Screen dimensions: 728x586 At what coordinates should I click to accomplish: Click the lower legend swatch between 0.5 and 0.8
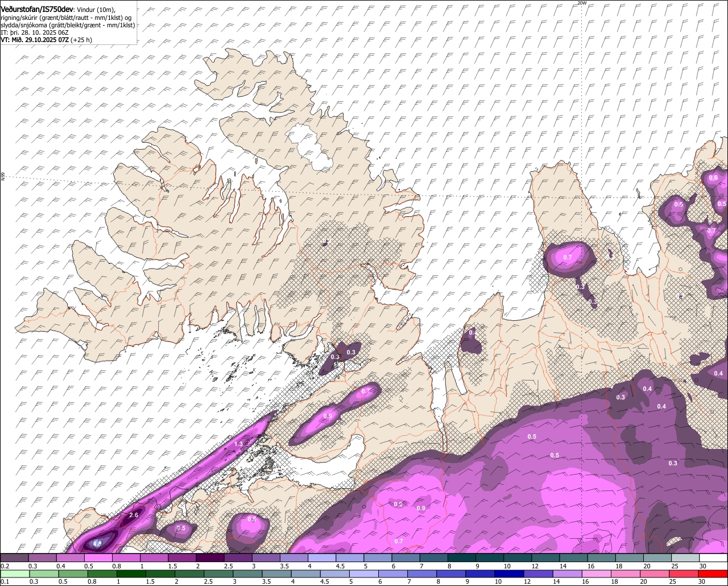click(x=73, y=573)
